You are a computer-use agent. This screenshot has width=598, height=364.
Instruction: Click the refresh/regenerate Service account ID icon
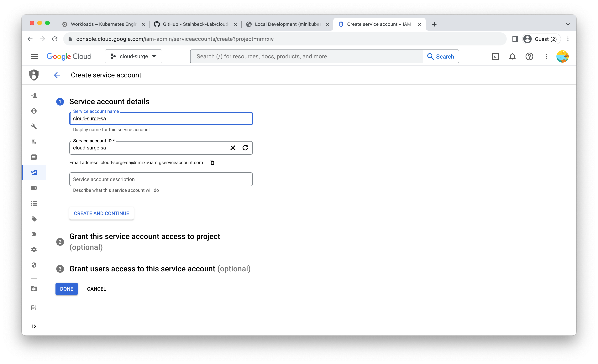(x=246, y=147)
